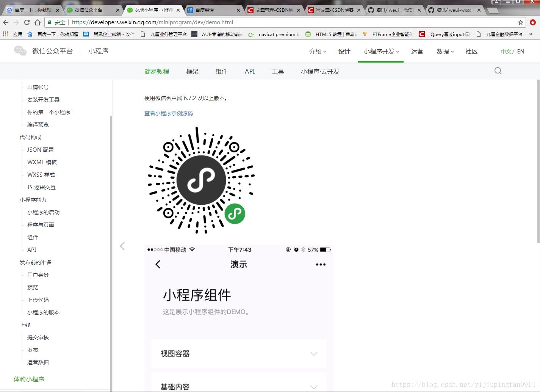Open 提交审核 in the sidebar
Viewport: 540px width, 392px height.
(38, 337)
